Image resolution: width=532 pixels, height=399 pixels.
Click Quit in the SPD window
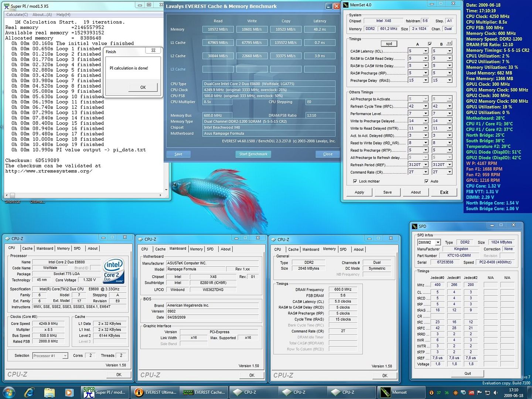tap(468, 374)
